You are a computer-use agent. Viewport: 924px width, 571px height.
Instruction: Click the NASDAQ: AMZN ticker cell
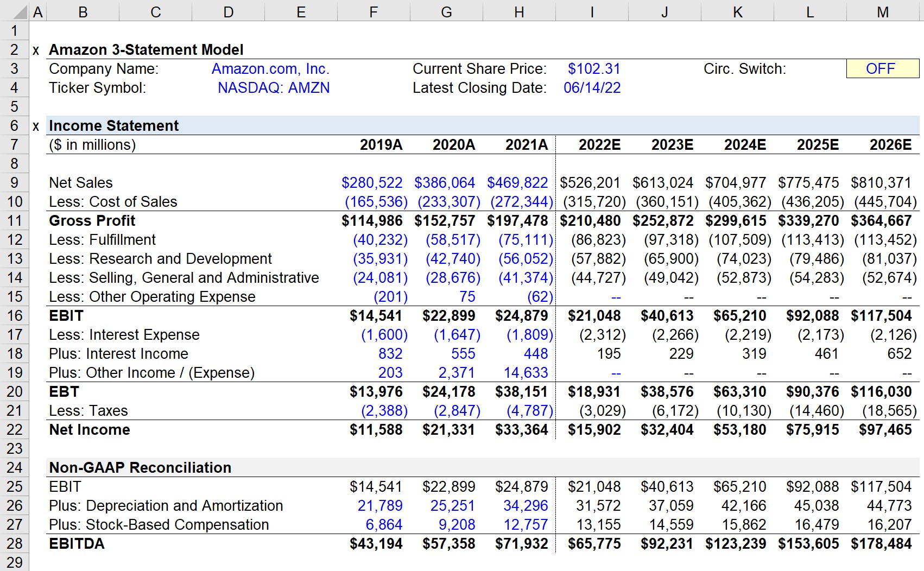pyautogui.click(x=274, y=88)
